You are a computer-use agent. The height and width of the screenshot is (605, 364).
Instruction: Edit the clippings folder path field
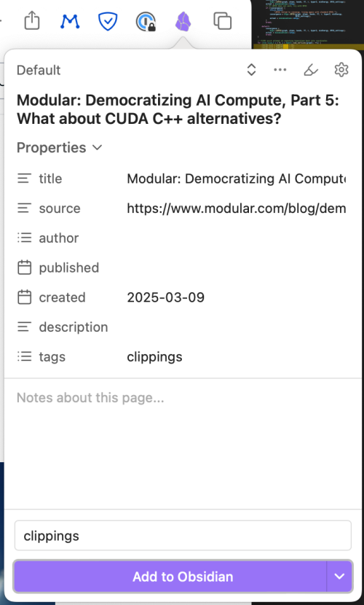tap(183, 536)
